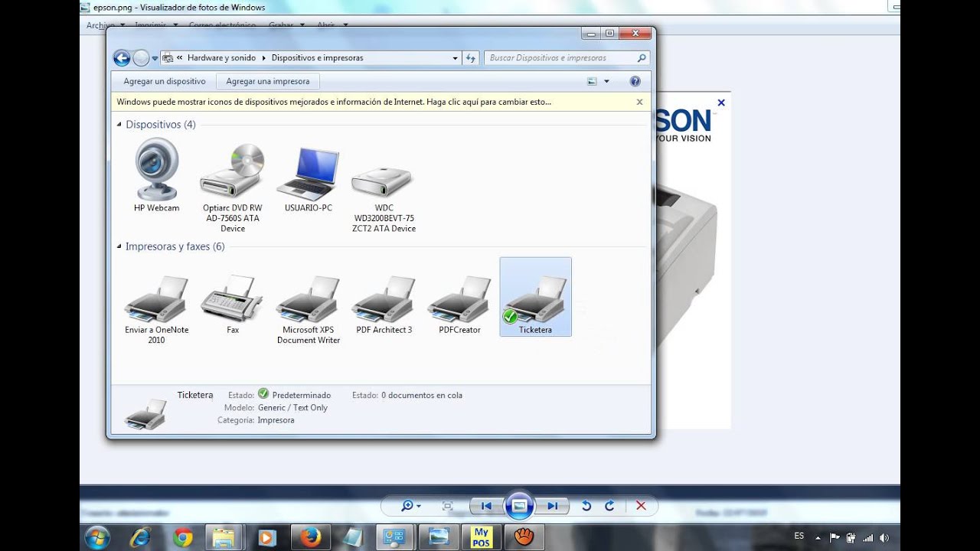Image resolution: width=980 pixels, height=551 pixels.
Task: Click the ES language indicator in tray
Action: 799,536
